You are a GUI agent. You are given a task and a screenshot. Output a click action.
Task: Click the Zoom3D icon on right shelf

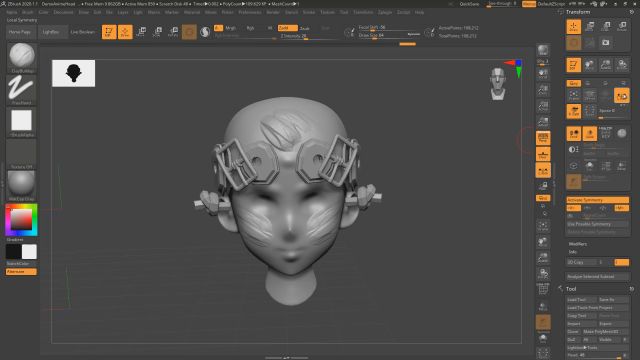coord(543,258)
